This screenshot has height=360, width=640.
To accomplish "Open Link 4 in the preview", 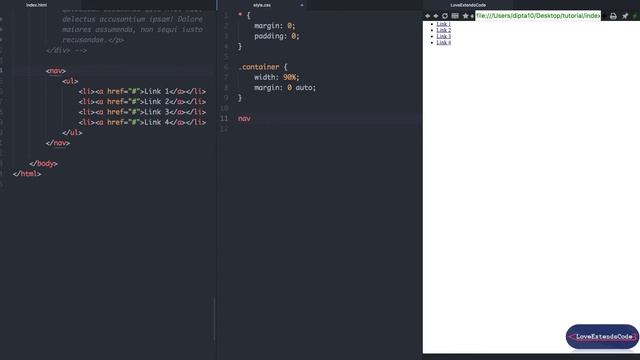I will [444, 42].
